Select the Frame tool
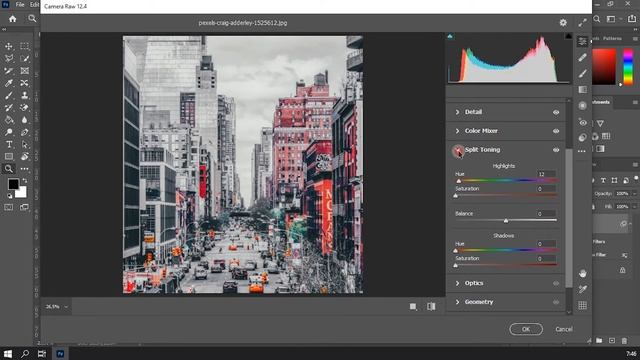This screenshot has width=640, height=360. tap(24, 71)
